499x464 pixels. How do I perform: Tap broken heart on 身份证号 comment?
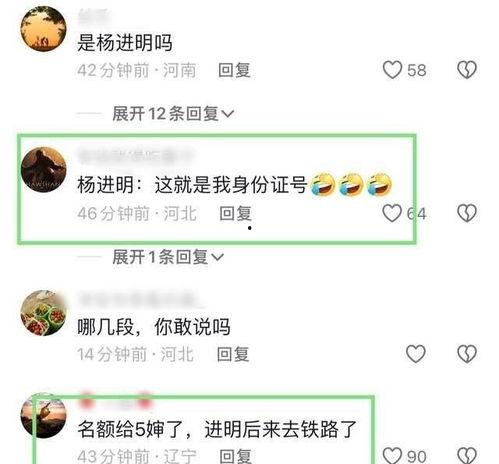(x=467, y=213)
